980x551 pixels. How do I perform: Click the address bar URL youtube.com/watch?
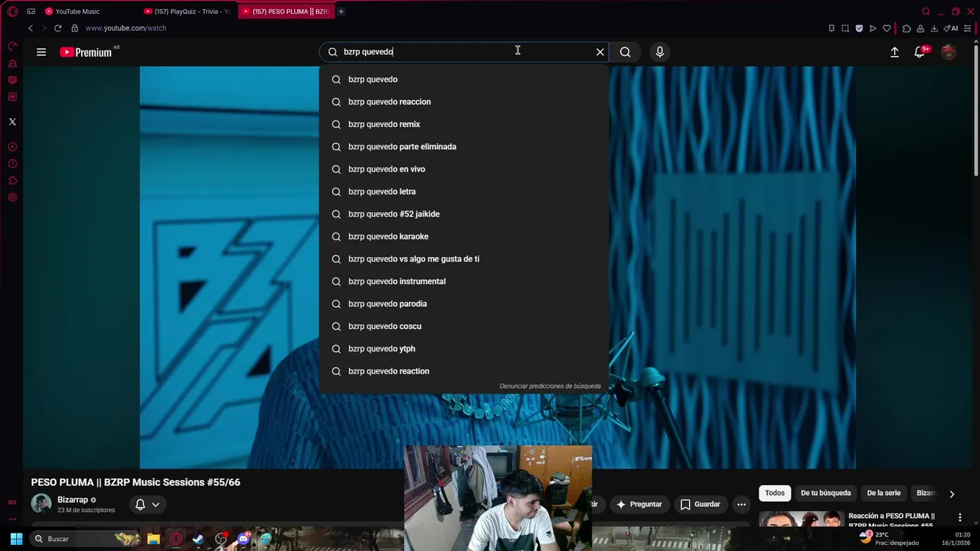tap(126, 28)
